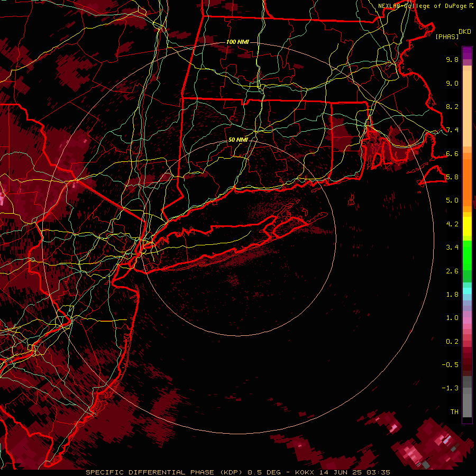Select the 0.2 scale value

(x=452, y=342)
